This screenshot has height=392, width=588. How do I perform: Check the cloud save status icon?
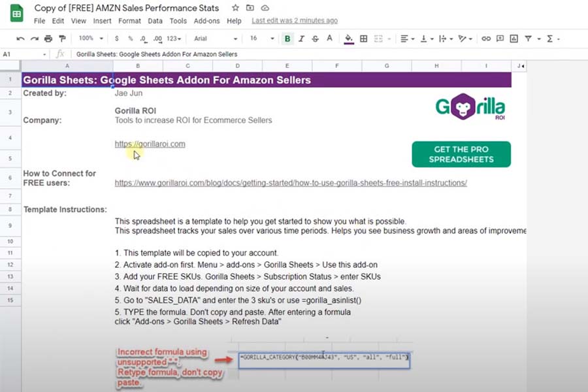pyautogui.click(x=265, y=8)
